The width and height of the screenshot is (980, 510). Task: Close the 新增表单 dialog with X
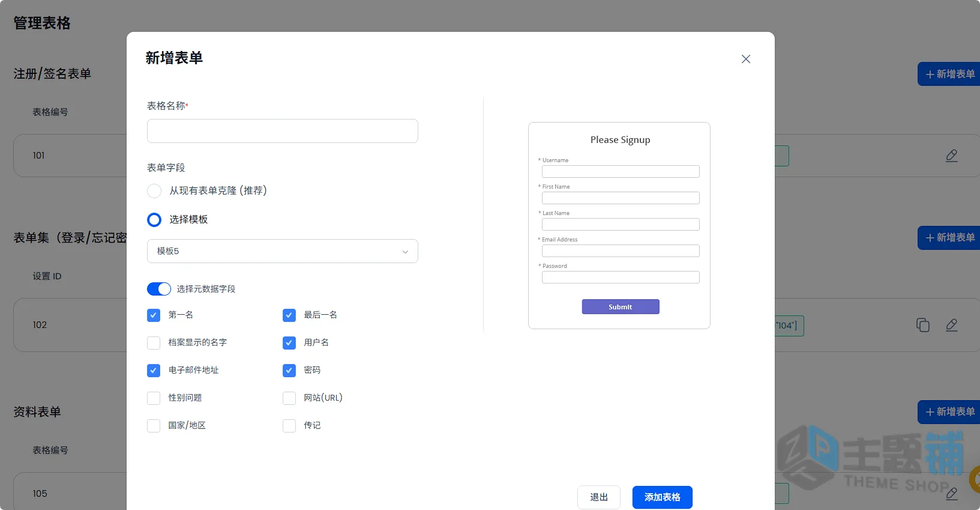(746, 59)
